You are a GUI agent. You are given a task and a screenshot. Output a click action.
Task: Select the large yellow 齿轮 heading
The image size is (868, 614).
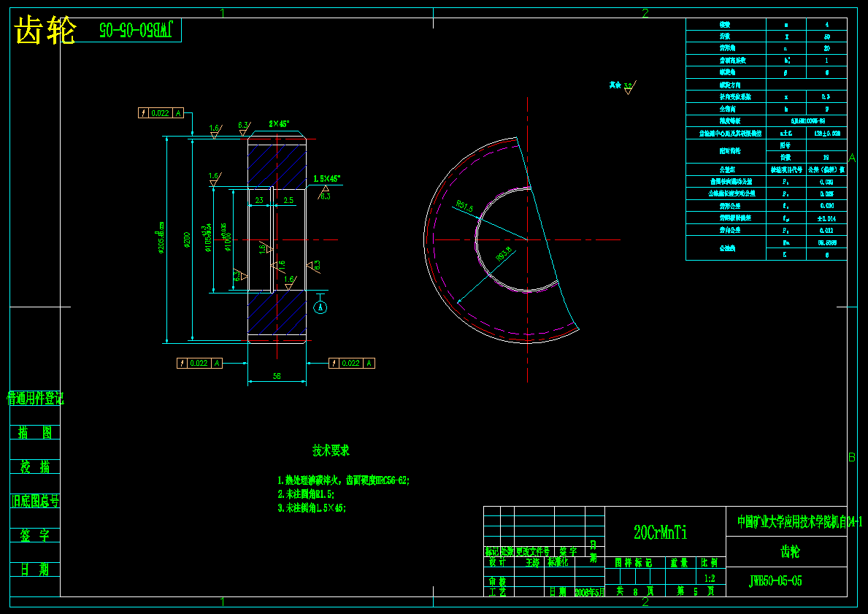tap(45, 31)
